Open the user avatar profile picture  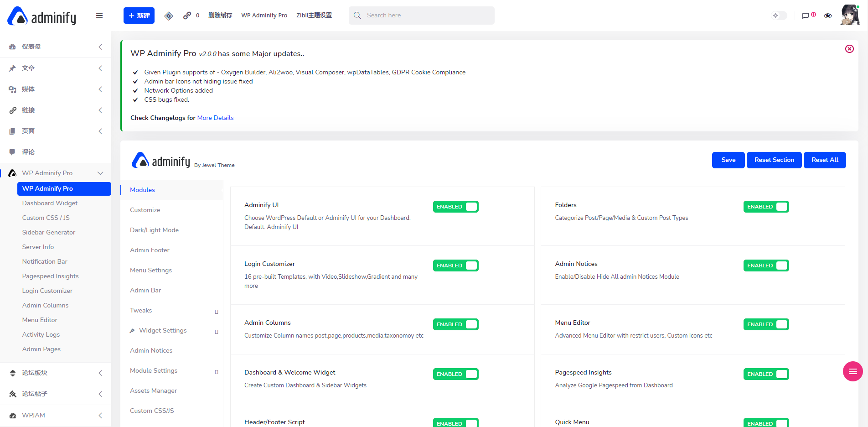click(850, 15)
